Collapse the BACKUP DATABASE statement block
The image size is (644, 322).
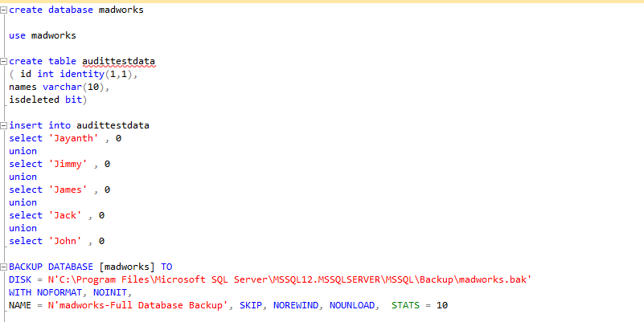[x=4, y=267]
